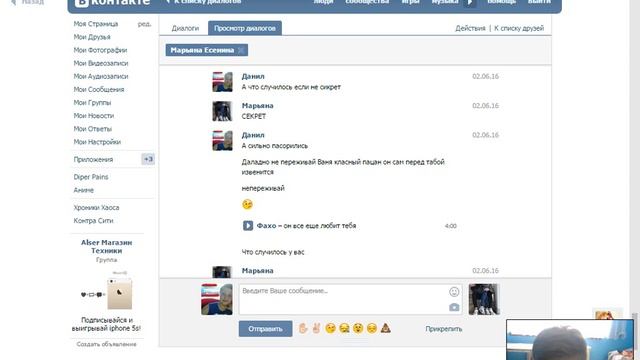The width and height of the screenshot is (640, 360).
Task: Open Помощь in the header
Action: point(501,2)
